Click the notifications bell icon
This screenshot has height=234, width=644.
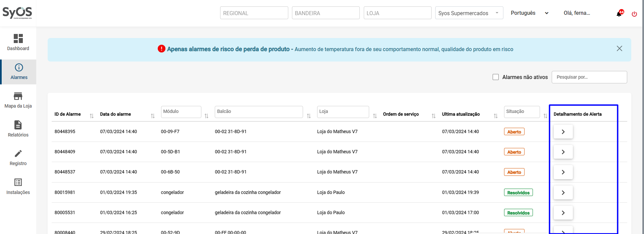[619, 14]
